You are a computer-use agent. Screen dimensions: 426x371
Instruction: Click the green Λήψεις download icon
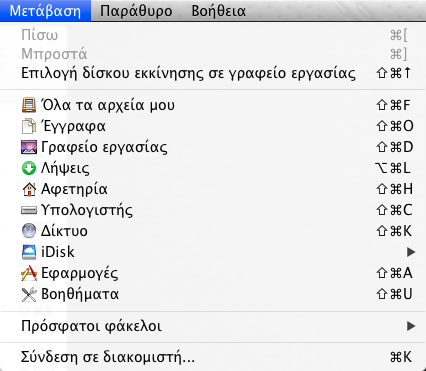point(29,168)
